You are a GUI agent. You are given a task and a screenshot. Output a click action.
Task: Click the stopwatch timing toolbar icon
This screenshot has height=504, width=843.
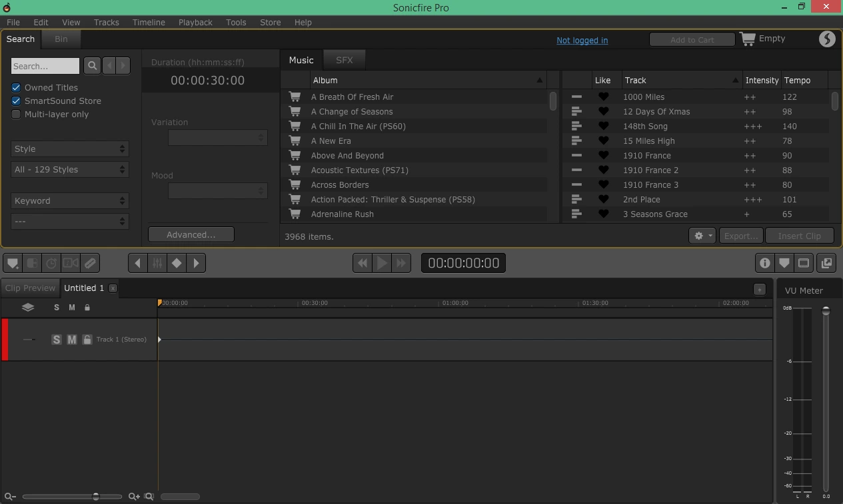tap(51, 263)
